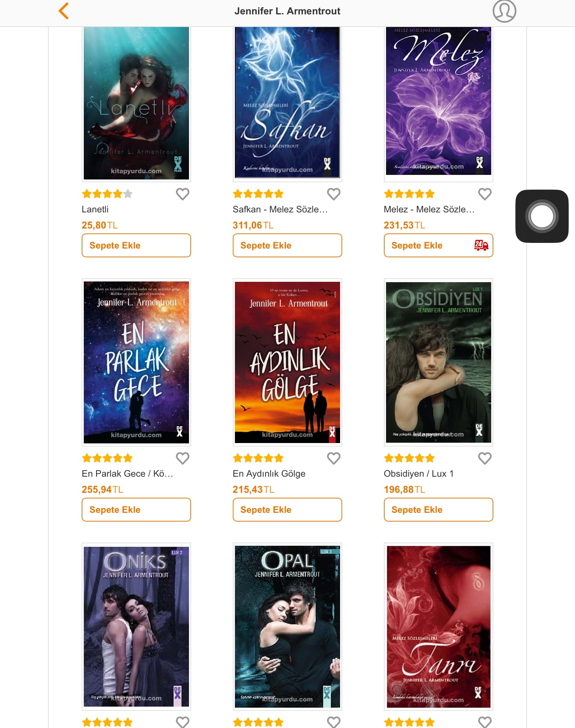Add Melez to favorites heart
Image resolution: width=575 pixels, height=728 pixels.
coord(485,194)
